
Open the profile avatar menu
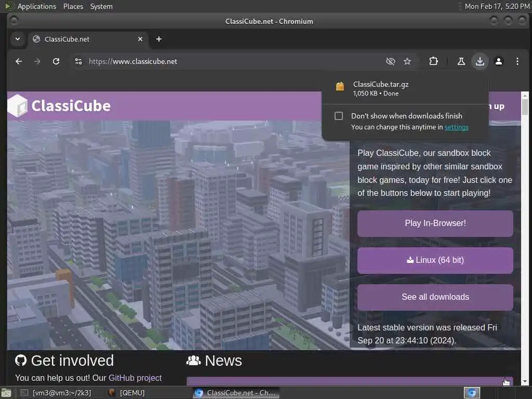(498, 61)
